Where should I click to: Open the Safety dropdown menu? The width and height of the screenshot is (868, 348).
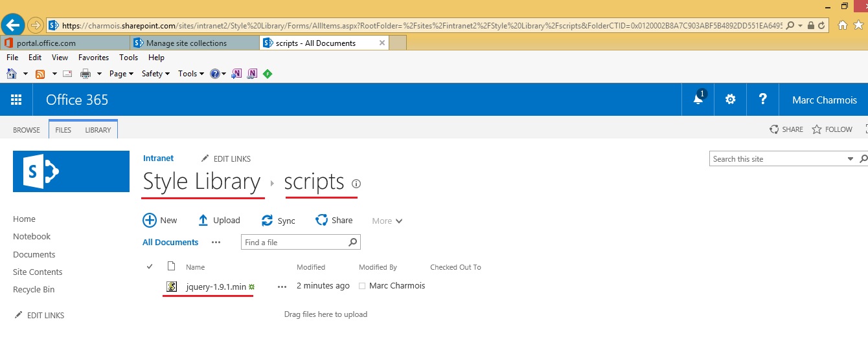tap(155, 74)
